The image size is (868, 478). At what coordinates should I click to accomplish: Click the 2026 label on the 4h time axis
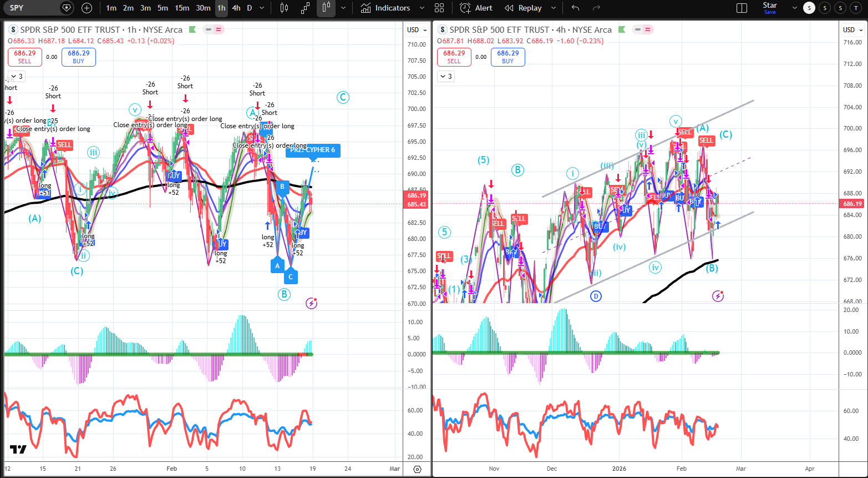coord(619,469)
